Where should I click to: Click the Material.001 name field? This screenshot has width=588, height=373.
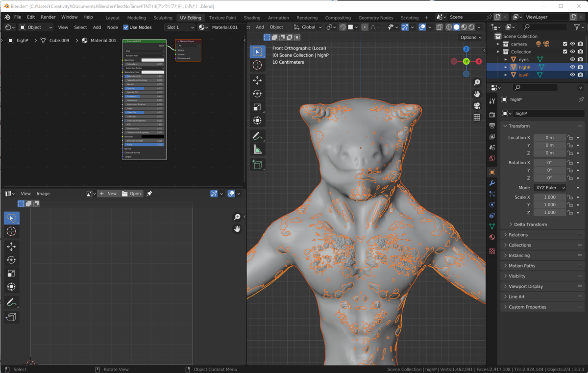coord(225,27)
